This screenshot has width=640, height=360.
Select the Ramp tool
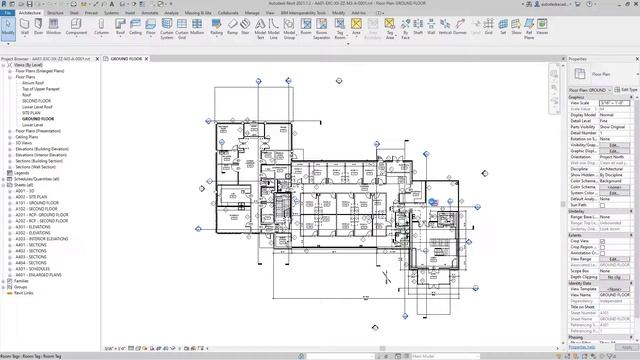click(x=232, y=27)
